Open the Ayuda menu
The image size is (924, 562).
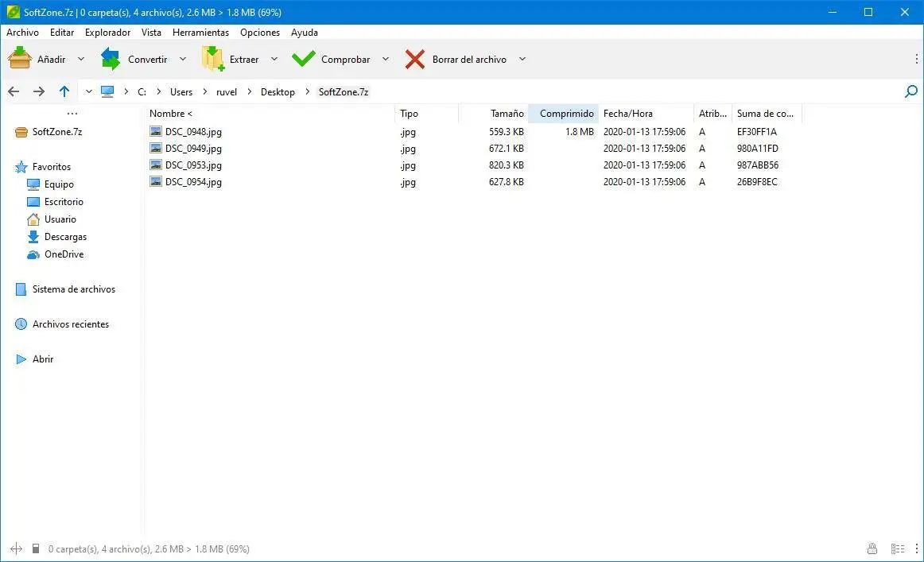(x=304, y=33)
